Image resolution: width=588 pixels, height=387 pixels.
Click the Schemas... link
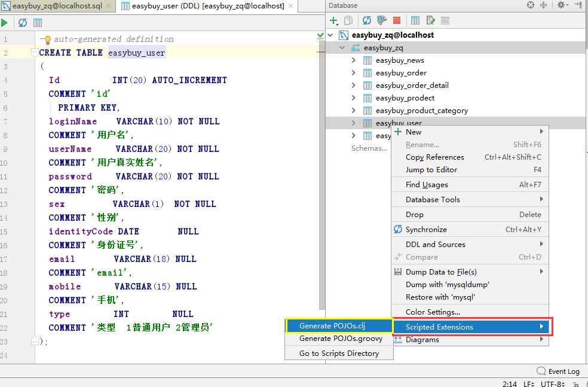coord(369,148)
